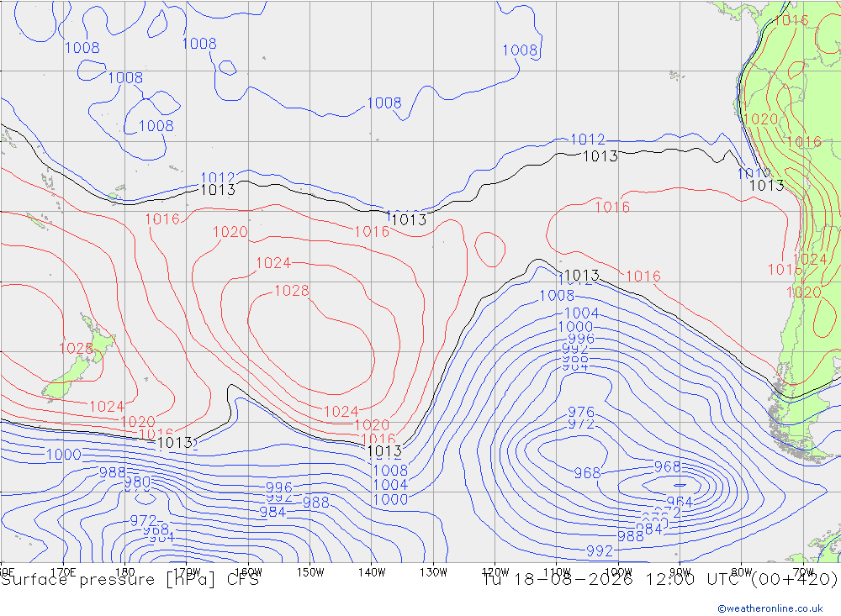Select the 150W longitude label

coord(310,572)
